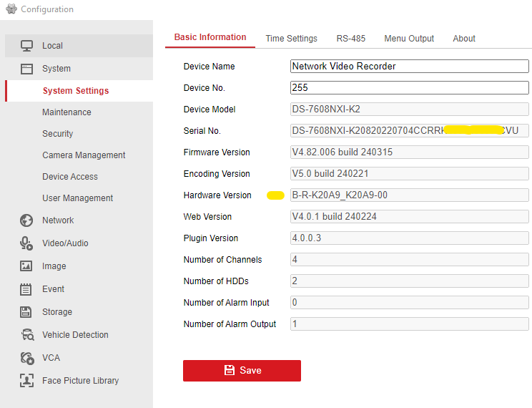Open Maintenance under System
Screen dimensions: 532x408
(x=66, y=112)
